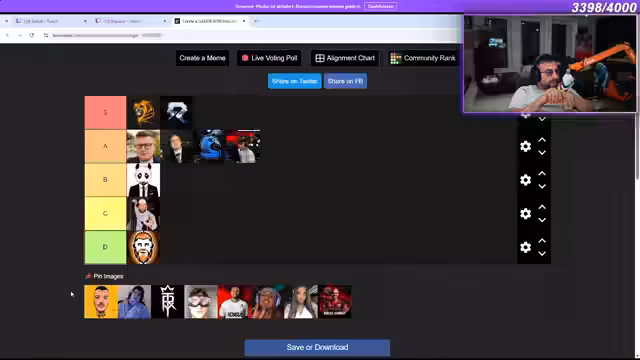Open settings gear for tier C row
The image size is (640, 360).
(525, 213)
